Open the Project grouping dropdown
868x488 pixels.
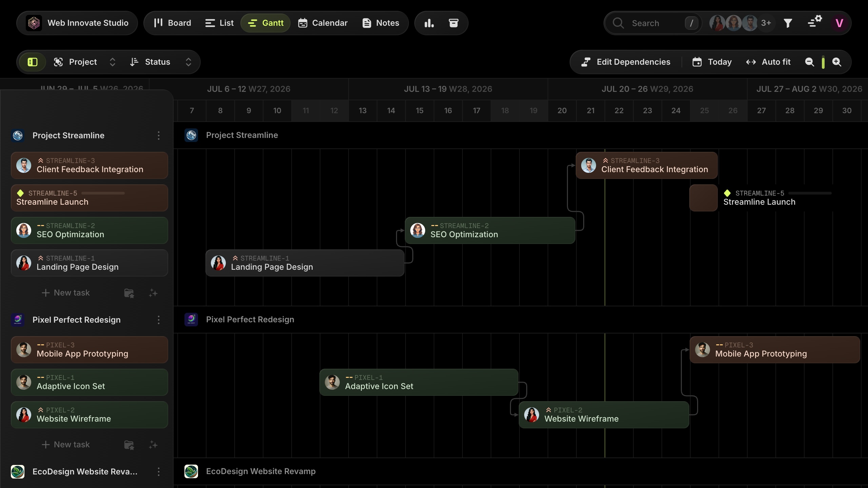85,62
